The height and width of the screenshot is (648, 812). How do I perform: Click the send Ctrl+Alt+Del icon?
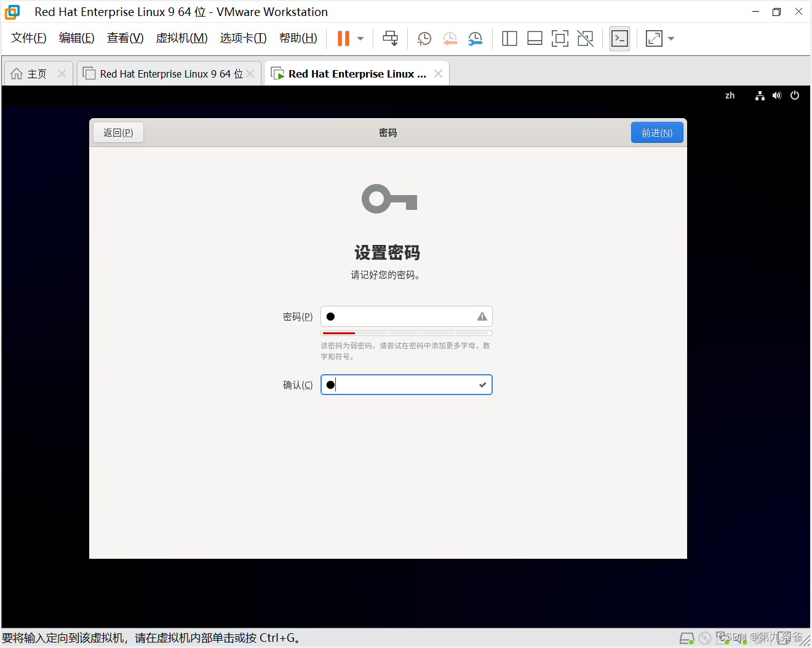tap(390, 38)
